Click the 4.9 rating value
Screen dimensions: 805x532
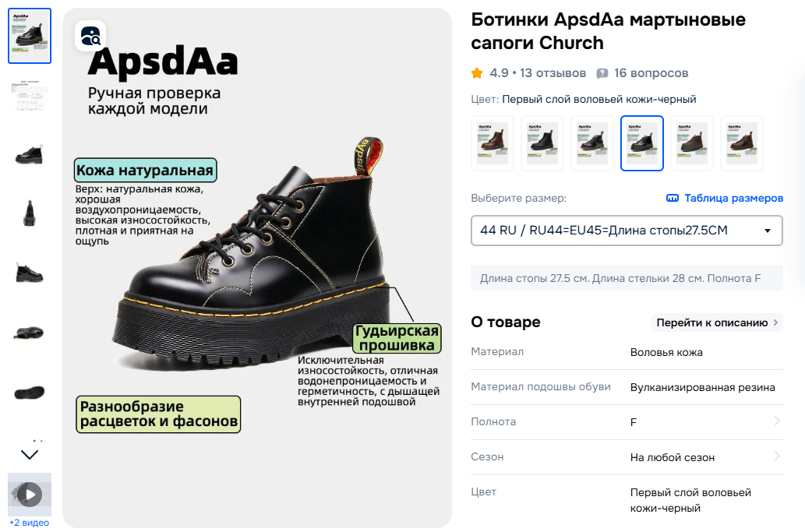tap(499, 73)
